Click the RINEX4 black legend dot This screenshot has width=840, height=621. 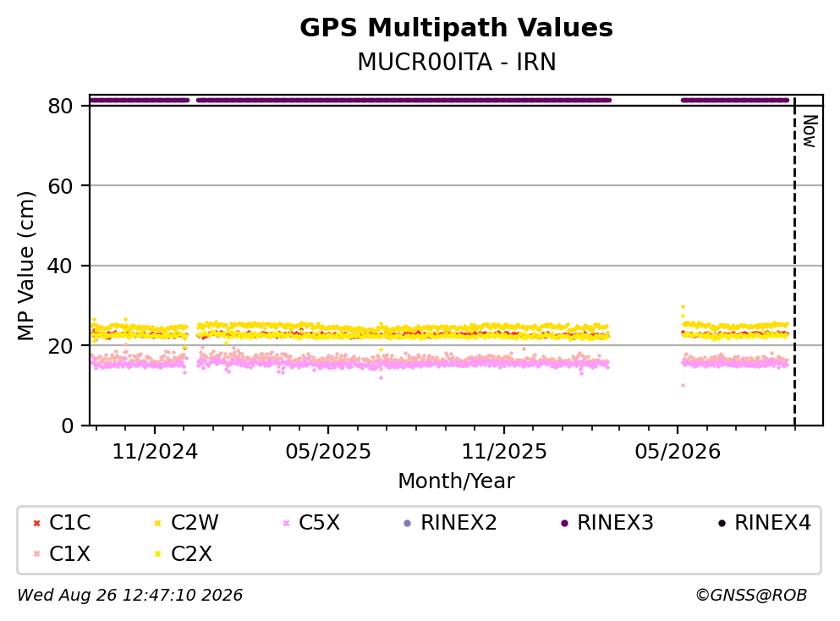click(722, 523)
